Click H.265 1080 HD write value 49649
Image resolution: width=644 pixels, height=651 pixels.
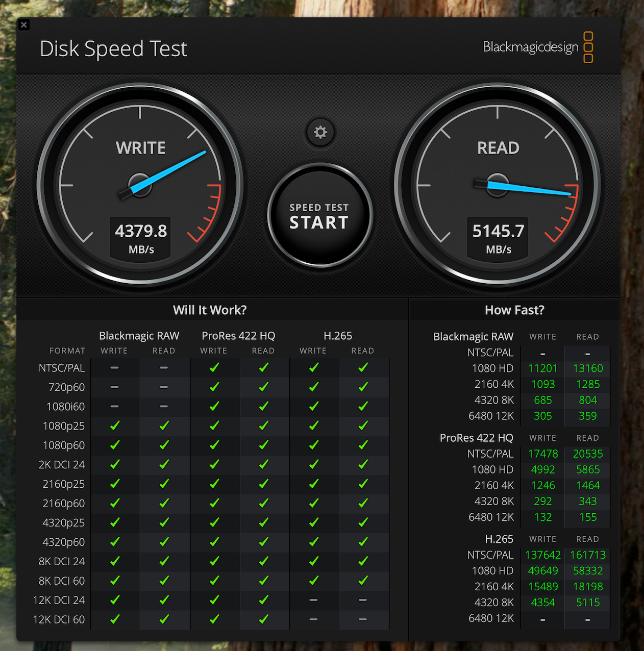[x=543, y=570]
